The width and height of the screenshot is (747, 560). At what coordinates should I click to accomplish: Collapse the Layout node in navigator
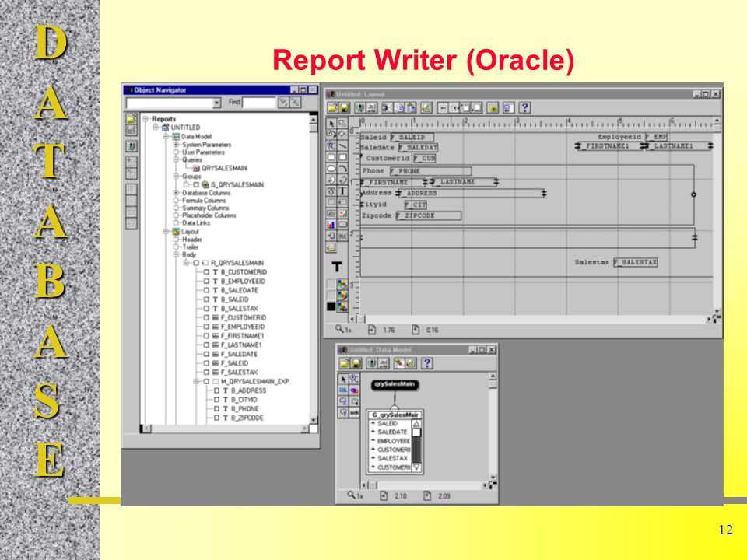point(166,232)
